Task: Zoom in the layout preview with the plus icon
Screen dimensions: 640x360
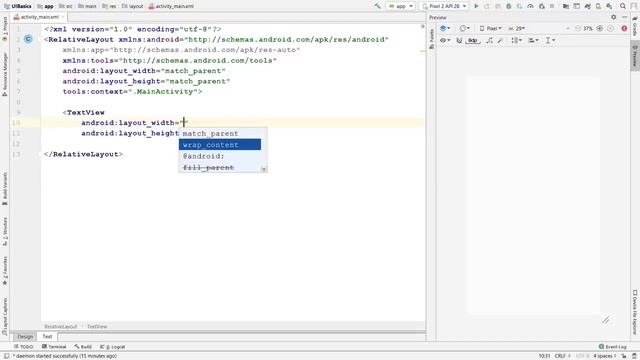Action: [600, 29]
